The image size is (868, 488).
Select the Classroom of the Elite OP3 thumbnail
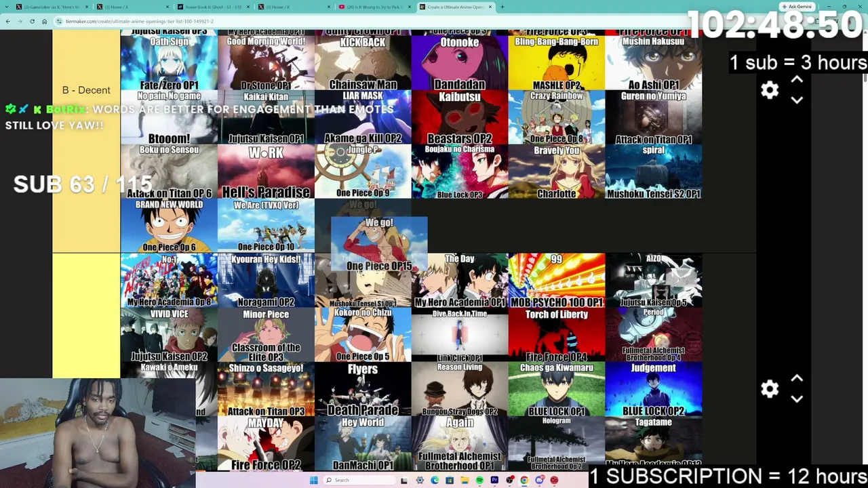point(266,335)
